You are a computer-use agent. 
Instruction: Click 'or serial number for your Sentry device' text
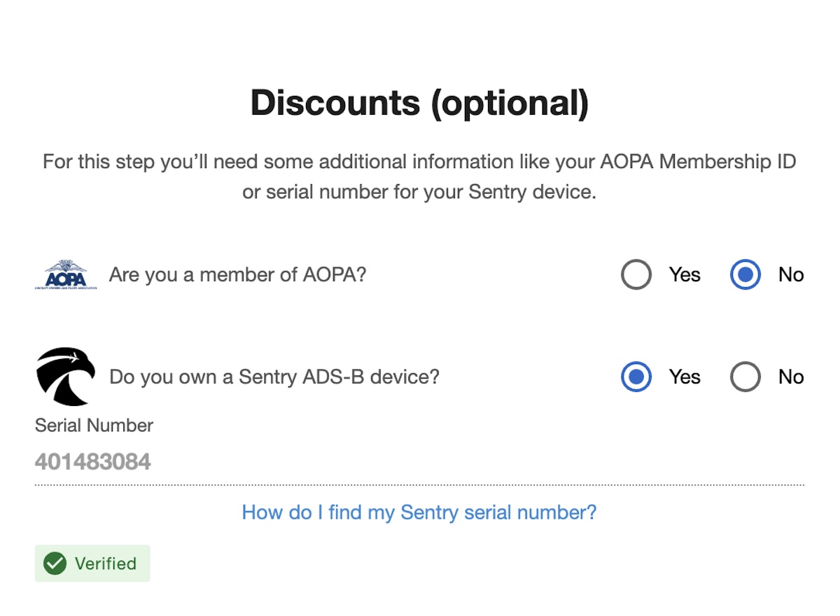[419, 192]
